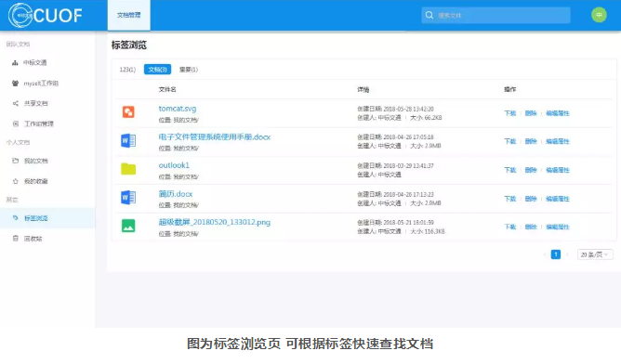Open the mysek工作组 group icon
The height and width of the screenshot is (364, 621).
[x=15, y=83]
